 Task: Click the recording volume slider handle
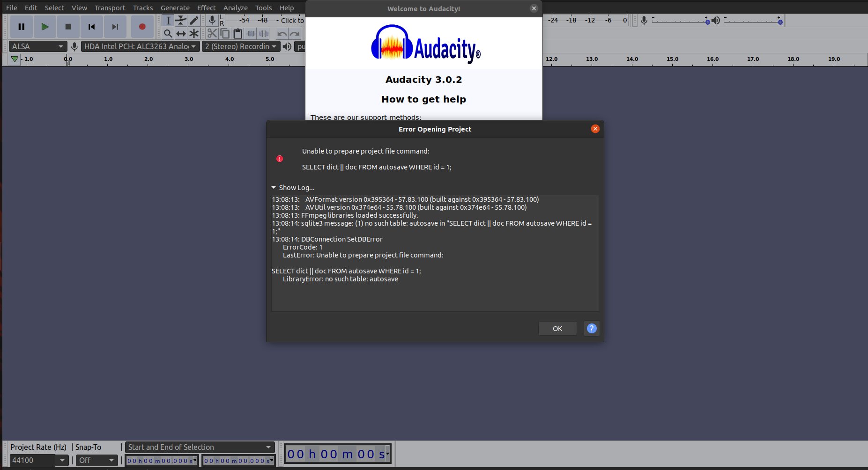pos(707,22)
